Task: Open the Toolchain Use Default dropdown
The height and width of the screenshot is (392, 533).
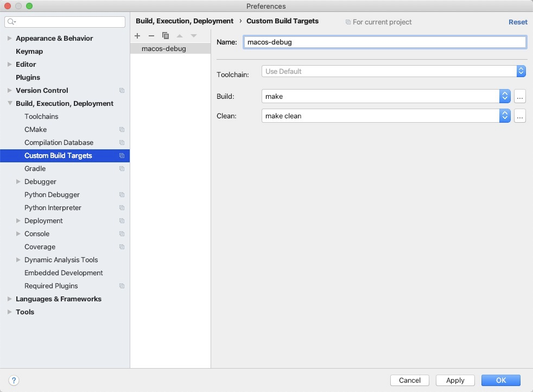Action: [x=394, y=72]
